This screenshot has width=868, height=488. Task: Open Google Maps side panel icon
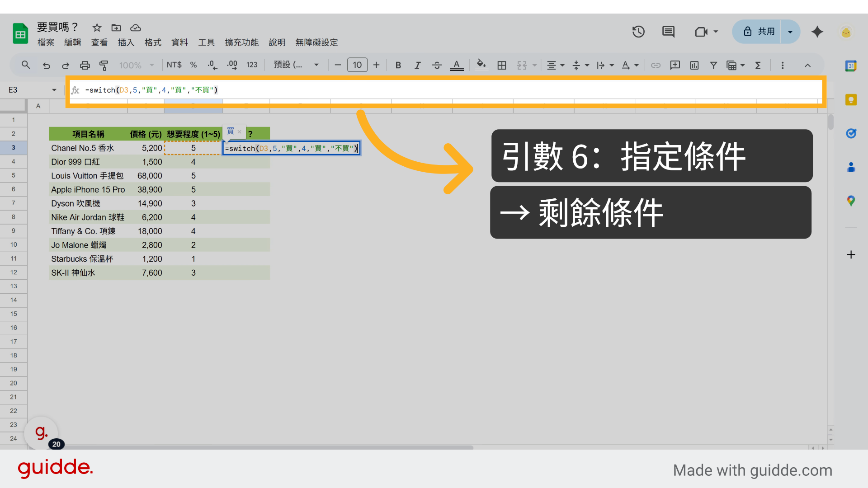pyautogui.click(x=851, y=201)
